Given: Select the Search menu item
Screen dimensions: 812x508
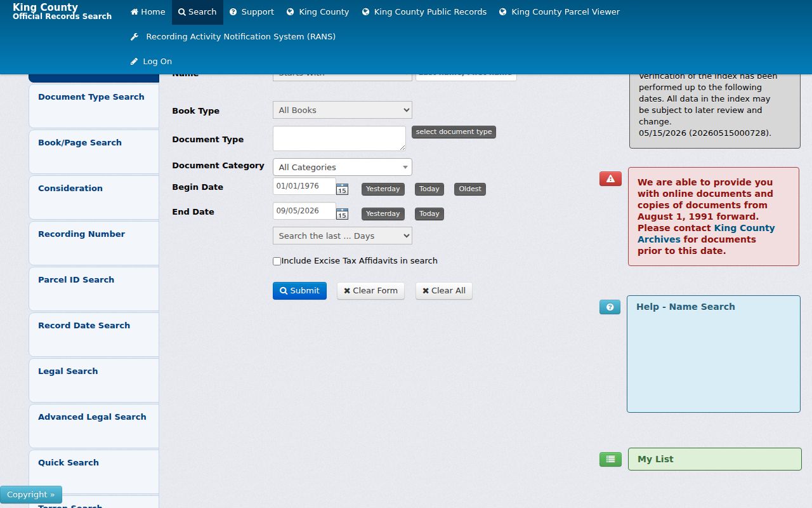Looking at the screenshot, I should point(197,12).
